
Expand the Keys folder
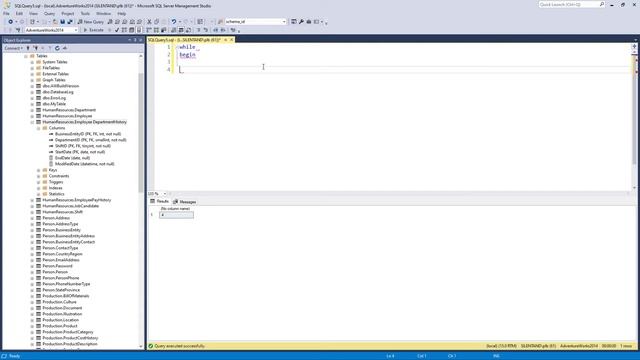(x=39, y=170)
